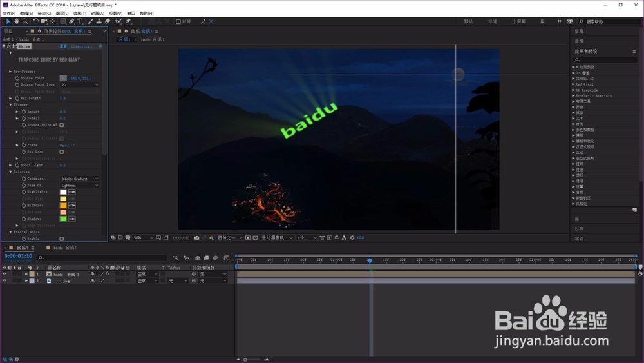Screen dimensions: 644x363
Task: Click the 重置 reset link for Shine
Action: (63, 47)
